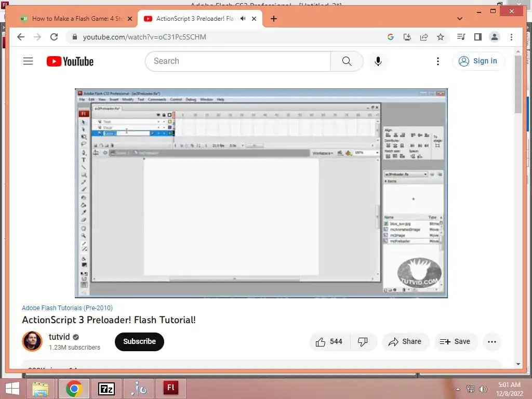The image size is (532, 399).
Task: Share this page from the address bar
Action: (x=424, y=37)
